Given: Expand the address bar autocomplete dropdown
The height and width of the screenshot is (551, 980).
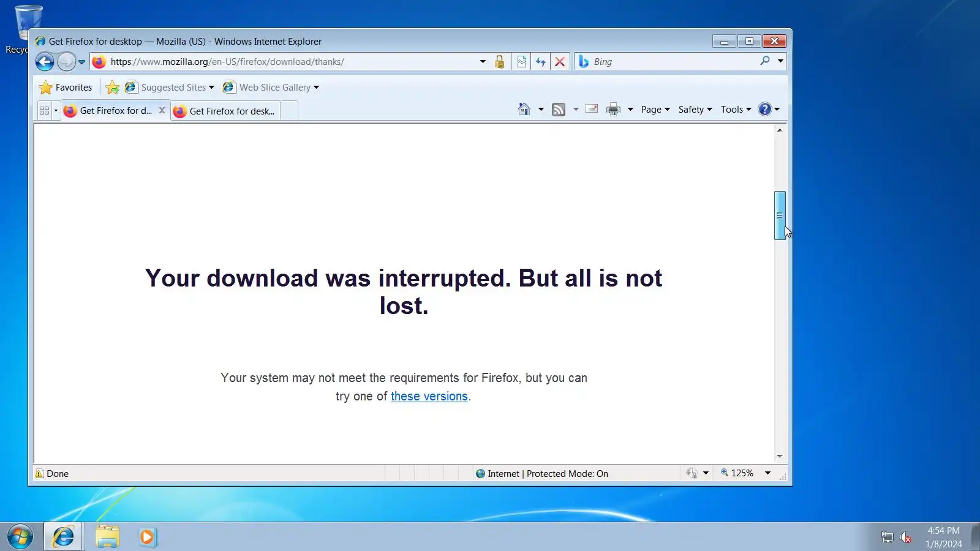Looking at the screenshot, I should [x=483, y=62].
